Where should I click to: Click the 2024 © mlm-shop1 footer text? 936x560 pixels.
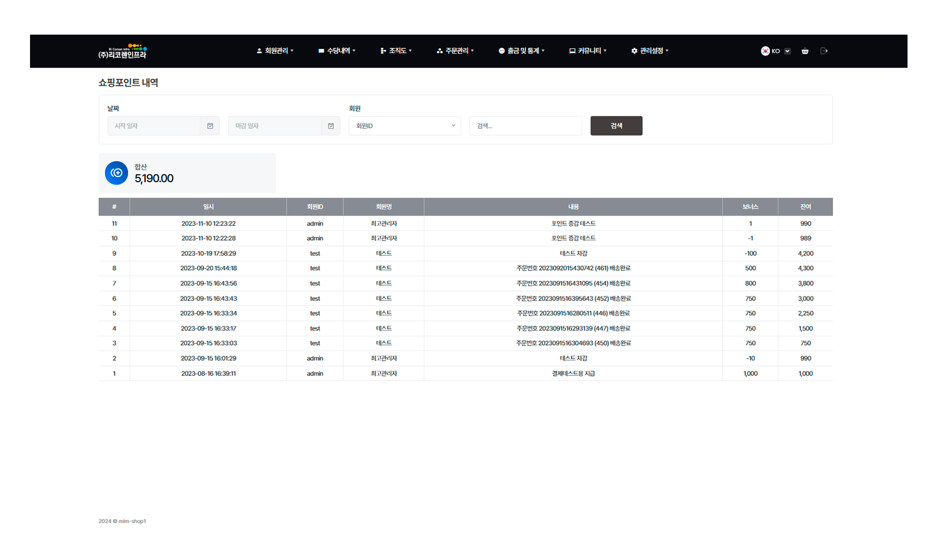(x=122, y=521)
